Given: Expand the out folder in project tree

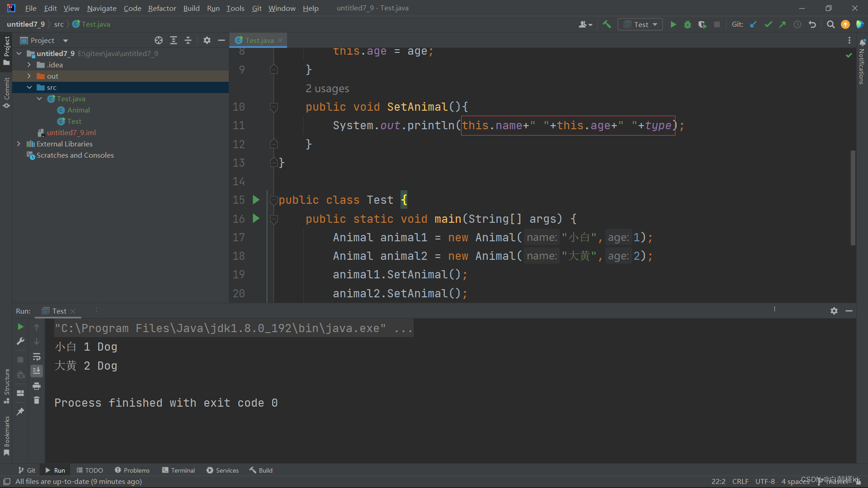Looking at the screenshot, I should coord(29,76).
